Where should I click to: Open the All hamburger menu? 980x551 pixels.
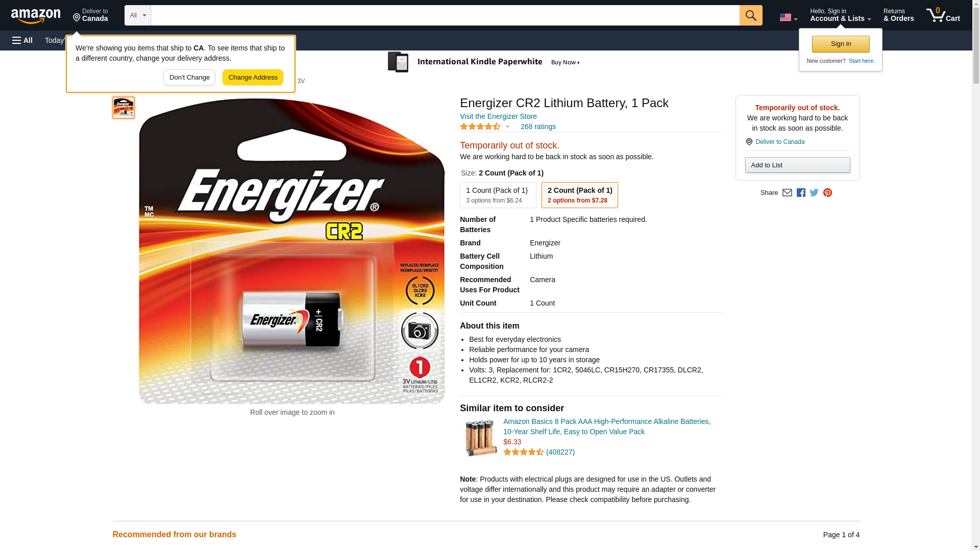click(x=22, y=40)
